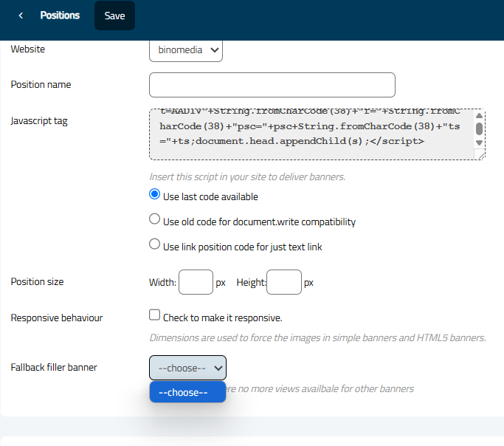The width and height of the screenshot is (504, 446).
Task: Focus the Height input field
Action: (284, 282)
